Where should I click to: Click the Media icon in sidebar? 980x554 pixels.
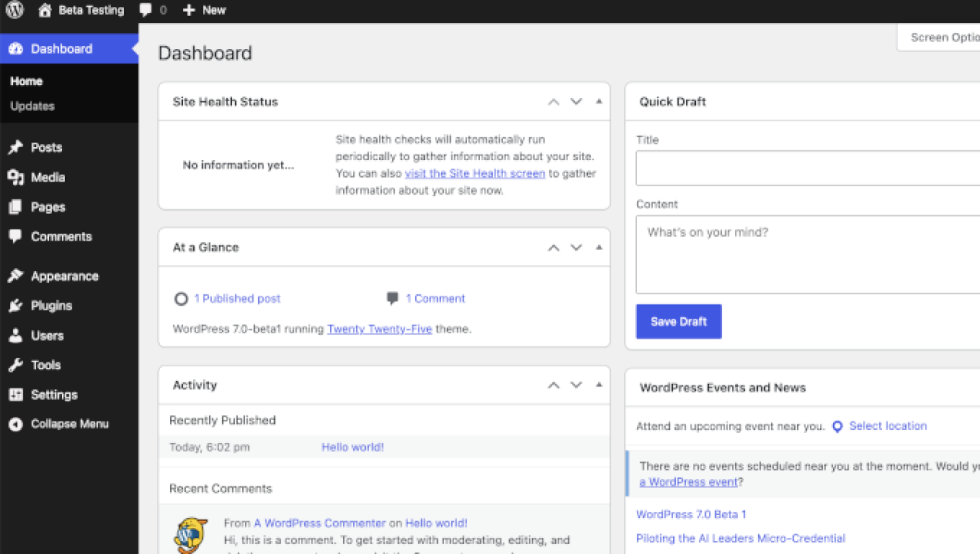click(15, 177)
